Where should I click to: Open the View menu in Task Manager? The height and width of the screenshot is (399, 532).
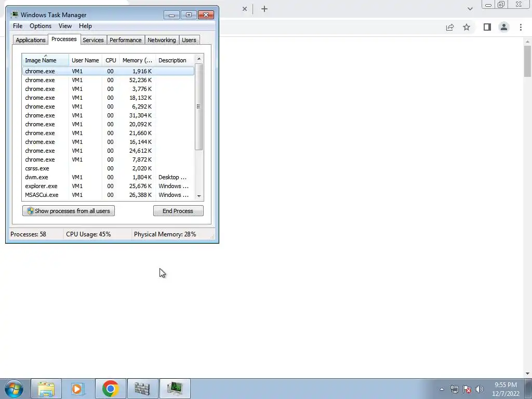coord(65,26)
